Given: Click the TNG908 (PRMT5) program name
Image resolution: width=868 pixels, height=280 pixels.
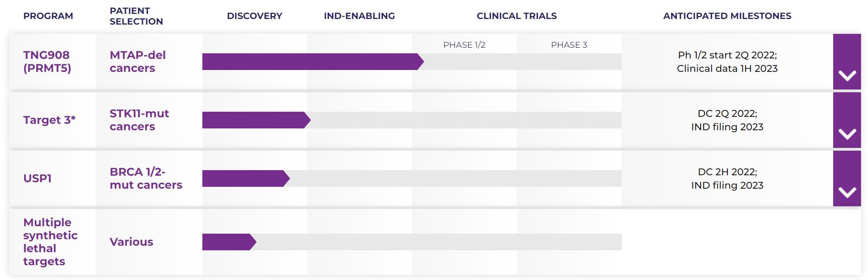Looking at the screenshot, I should [x=47, y=62].
